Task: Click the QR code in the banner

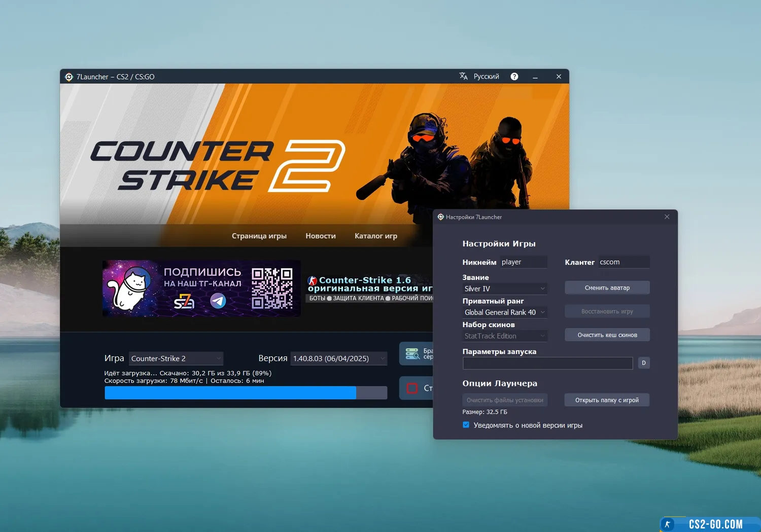Action: click(x=272, y=289)
